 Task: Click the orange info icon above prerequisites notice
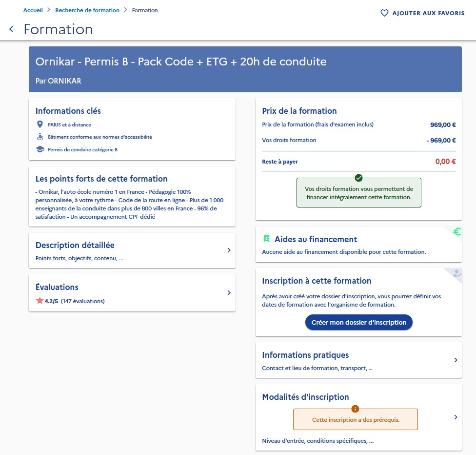pos(355,409)
